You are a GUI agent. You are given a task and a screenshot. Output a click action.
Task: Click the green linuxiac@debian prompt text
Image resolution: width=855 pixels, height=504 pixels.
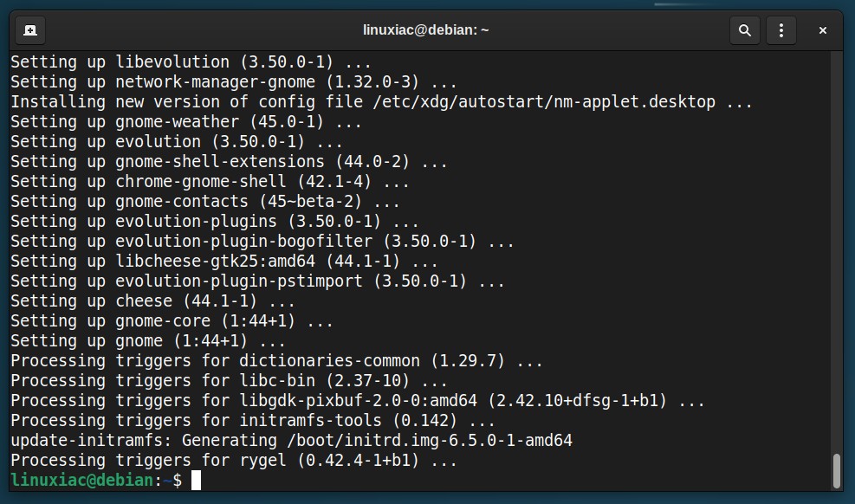(x=82, y=480)
